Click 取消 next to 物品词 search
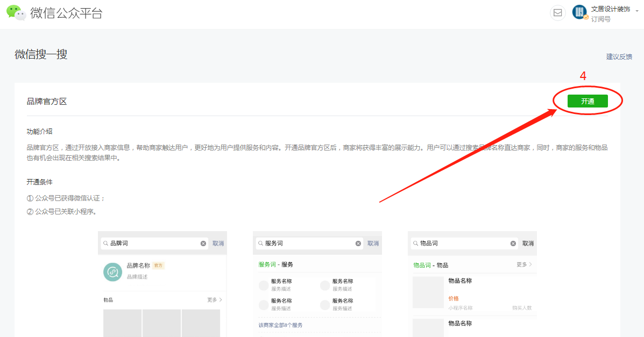Image resolution: width=644 pixels, height=337 pixels. (x=528, y=243)
